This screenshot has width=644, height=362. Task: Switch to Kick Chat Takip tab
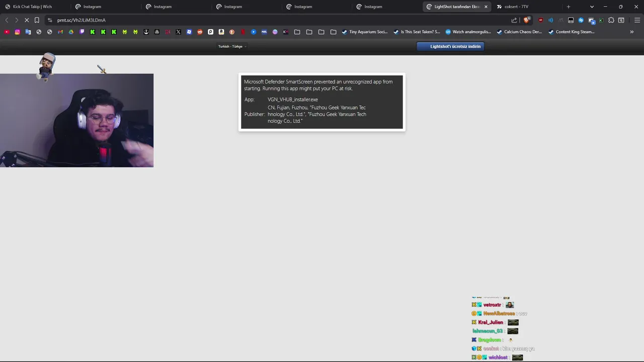(35, 7)
